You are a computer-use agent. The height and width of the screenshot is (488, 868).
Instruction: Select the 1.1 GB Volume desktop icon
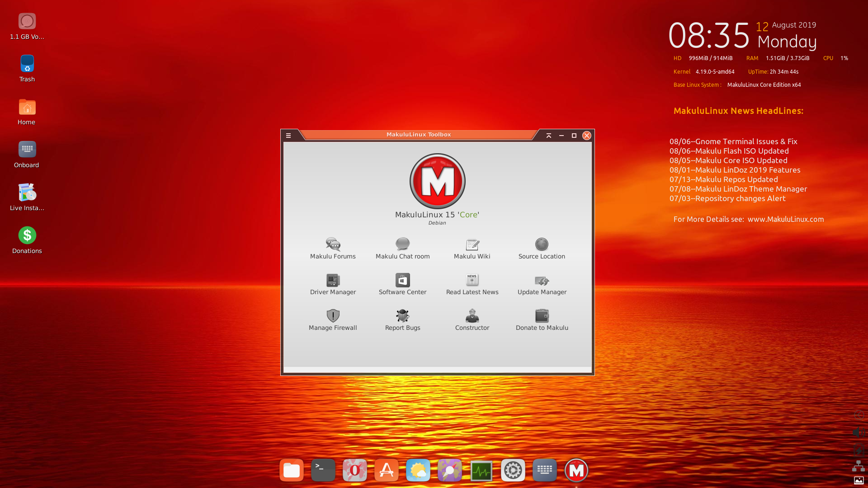coord(27,27)
